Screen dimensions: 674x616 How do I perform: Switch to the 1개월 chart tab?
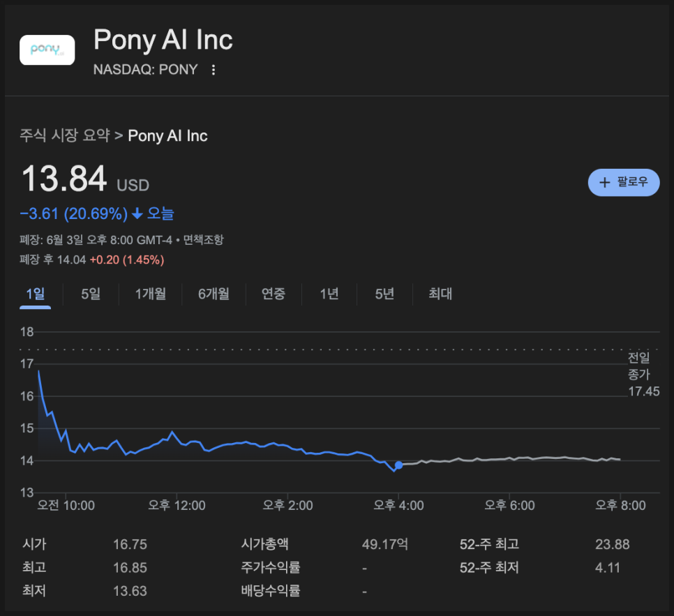[x=151, y=294]
